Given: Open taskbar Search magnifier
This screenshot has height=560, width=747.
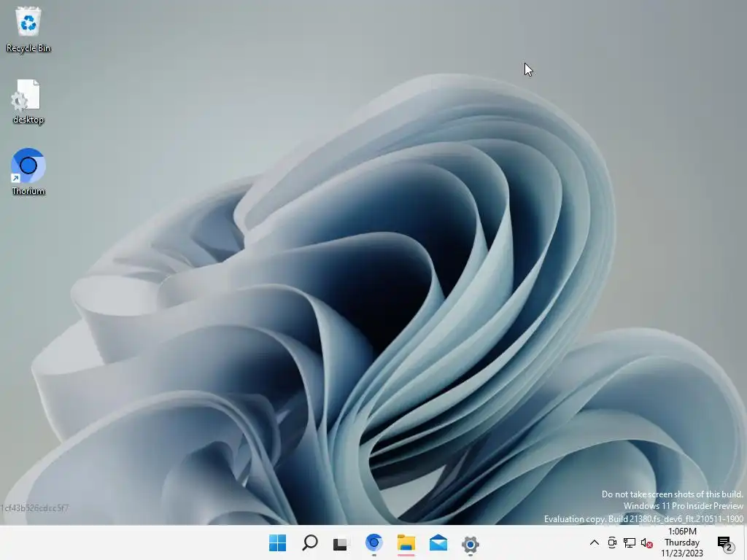Looking at the screenshot, I should click(x=310, y=542).
